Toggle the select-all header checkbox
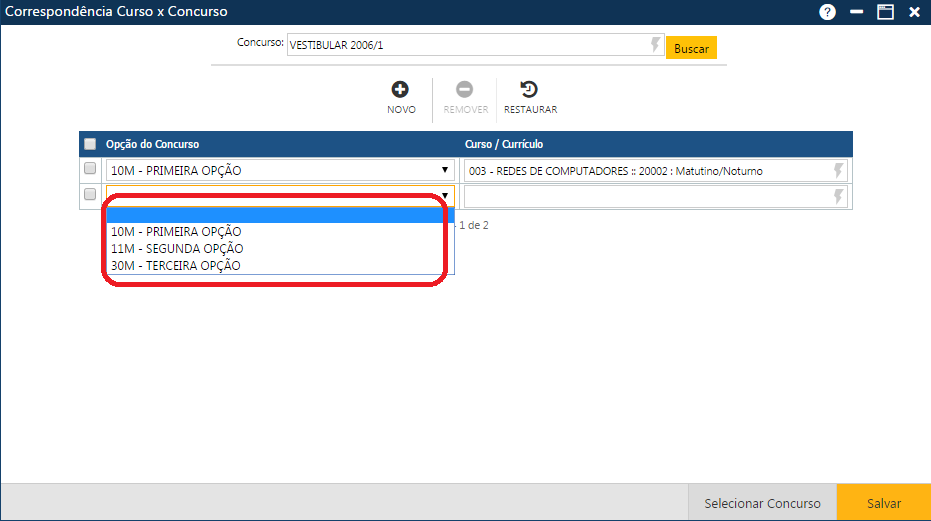Image resolution: width=931 pixels, height=521 pixels. coord(90,144)
